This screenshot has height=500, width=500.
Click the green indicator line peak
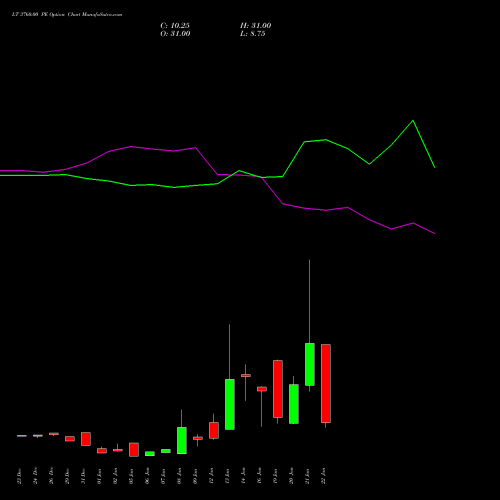coord(413,120)
